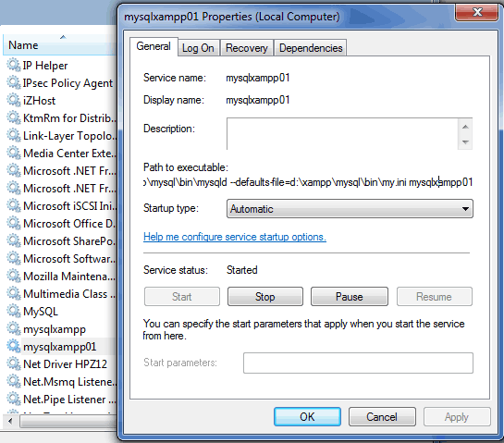Click the mysqlxampp service gear icon
Viewport: 504px width, 443px height.
pos(14,328)
